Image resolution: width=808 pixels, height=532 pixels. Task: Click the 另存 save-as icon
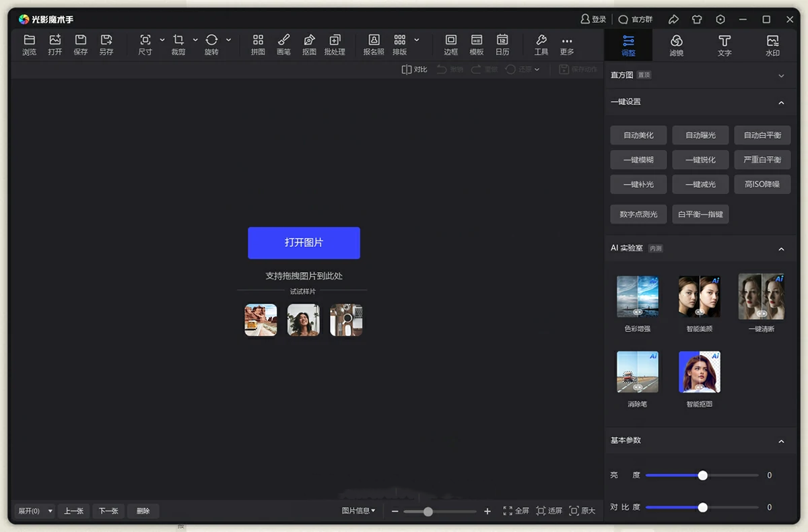(x=106, y=45)
